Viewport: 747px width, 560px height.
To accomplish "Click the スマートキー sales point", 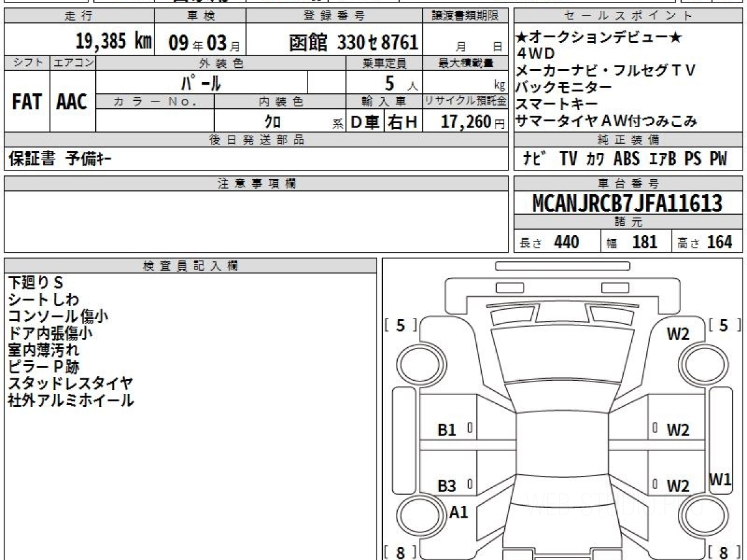I will (557, 104).
